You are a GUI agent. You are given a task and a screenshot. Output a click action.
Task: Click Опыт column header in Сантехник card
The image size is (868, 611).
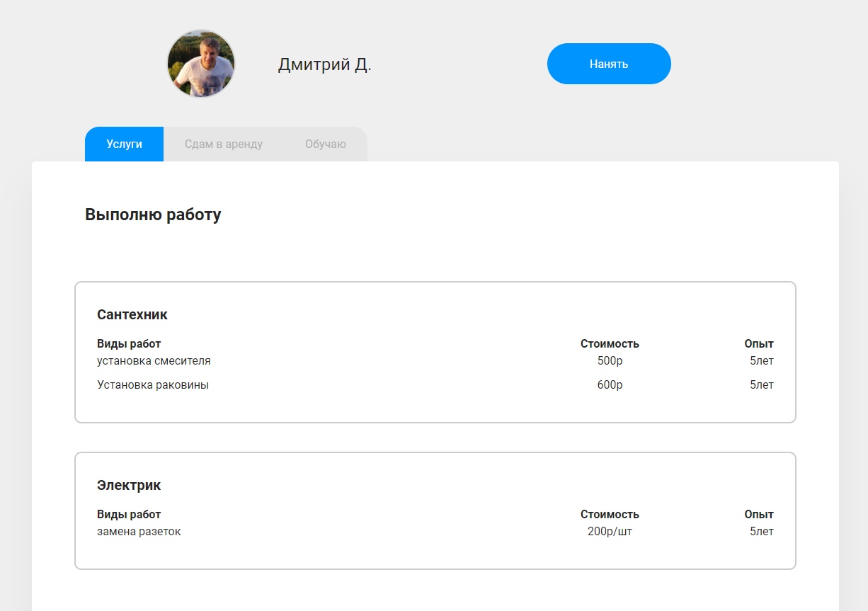click(758, 344)
